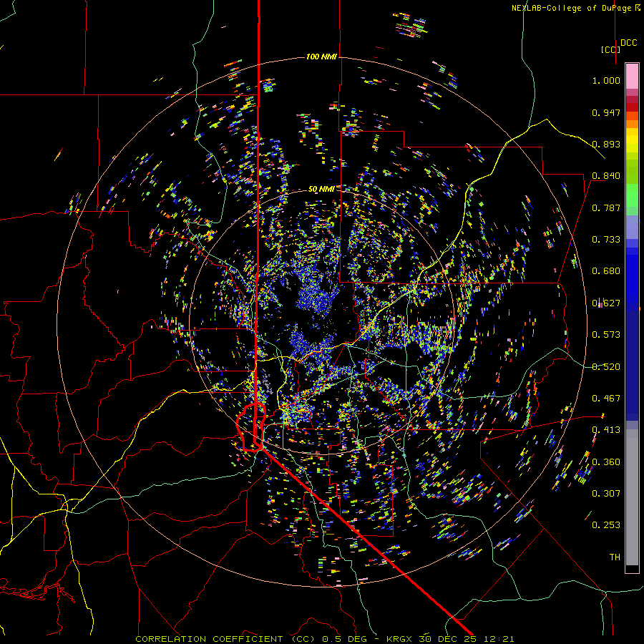Viewport: 644px width, 644px height.
Task: Click the 0.467 color scale value
Action: coord(606,399)
